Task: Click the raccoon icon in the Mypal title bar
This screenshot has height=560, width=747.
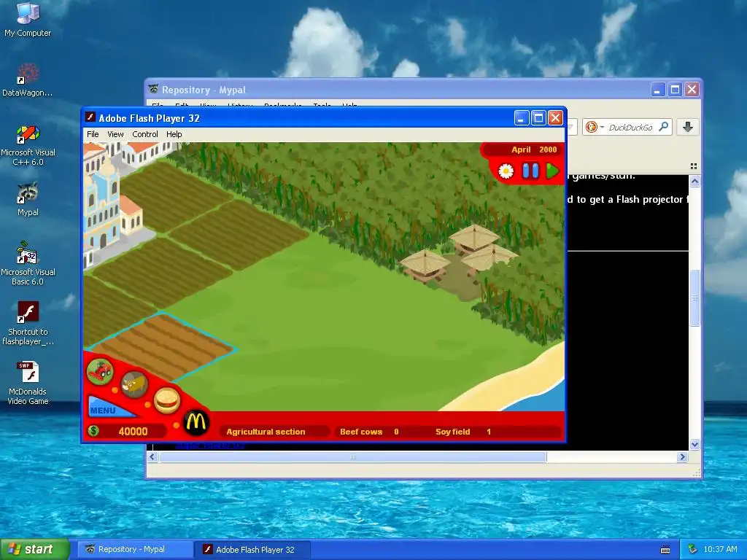Action: click(x=153, y=90)
